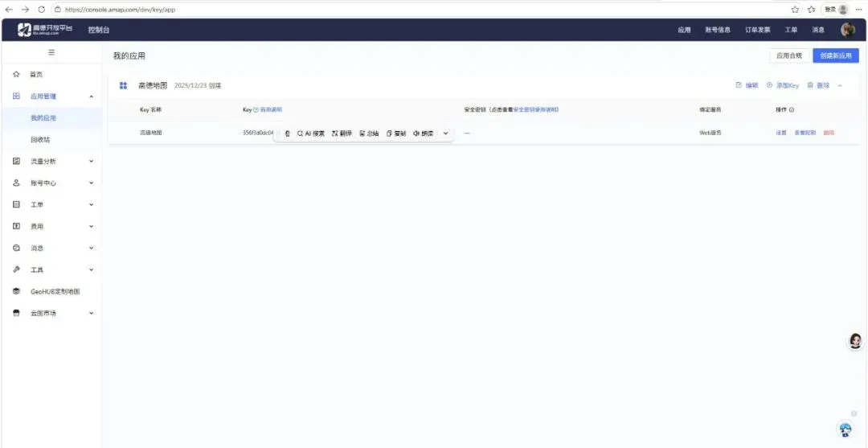The image size is (868, 448).
Task: Click the 删除 trash link in app header
Action: 818,85
